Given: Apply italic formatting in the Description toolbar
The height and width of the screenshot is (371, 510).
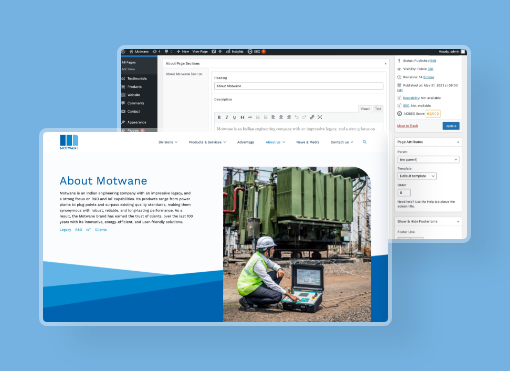Looking at the screenshot, I should click(227, 117).
